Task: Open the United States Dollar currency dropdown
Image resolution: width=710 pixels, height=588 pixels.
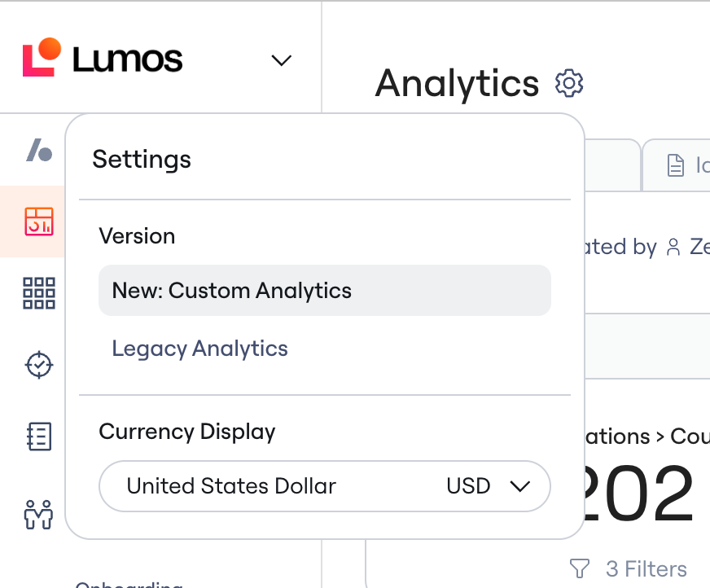Action: [x=325, y=486]
